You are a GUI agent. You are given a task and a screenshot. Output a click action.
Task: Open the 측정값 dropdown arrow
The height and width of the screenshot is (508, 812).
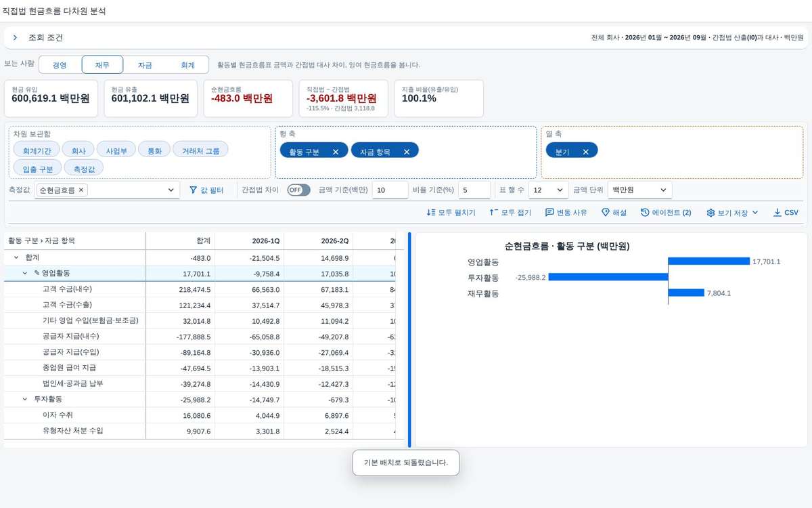(171, 190)
